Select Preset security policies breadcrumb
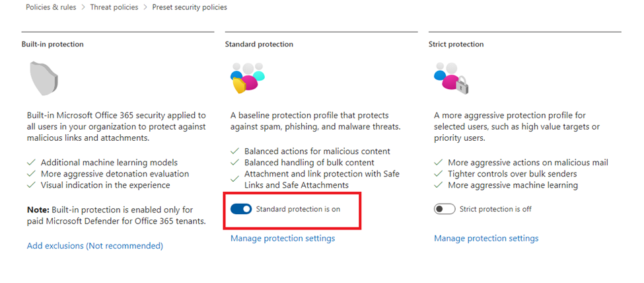 tap(190, 7)
